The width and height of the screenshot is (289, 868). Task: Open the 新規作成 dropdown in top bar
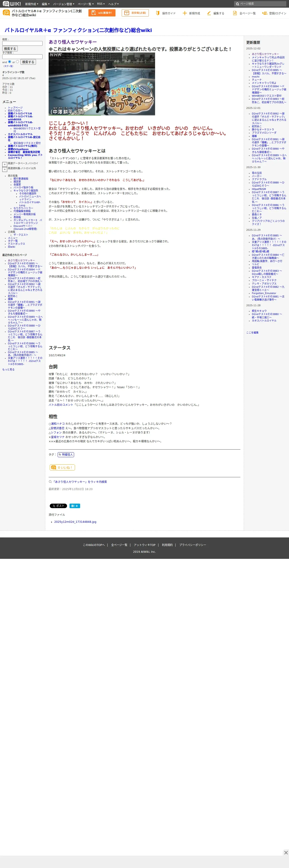(x=32, y=4)
